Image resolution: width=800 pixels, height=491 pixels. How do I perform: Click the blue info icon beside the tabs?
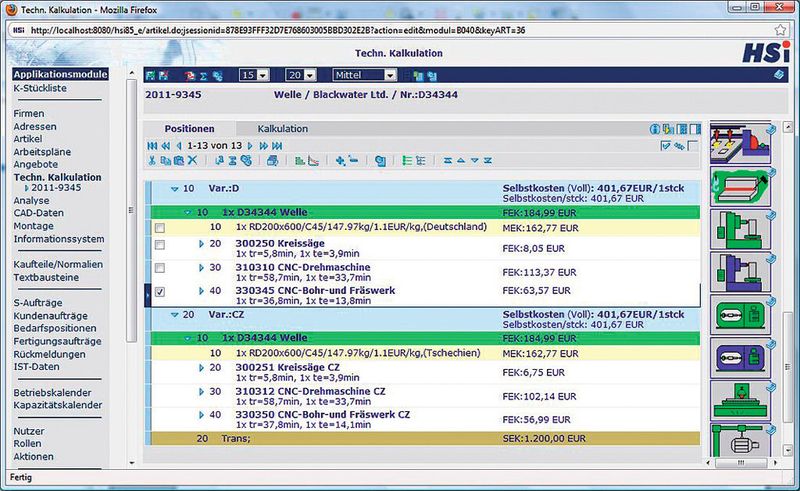656,129
